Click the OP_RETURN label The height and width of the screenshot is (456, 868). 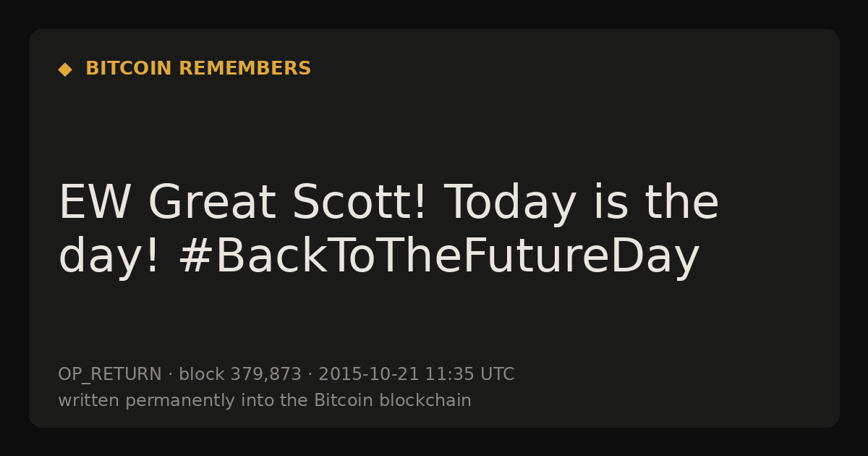[x=110, y=375]
